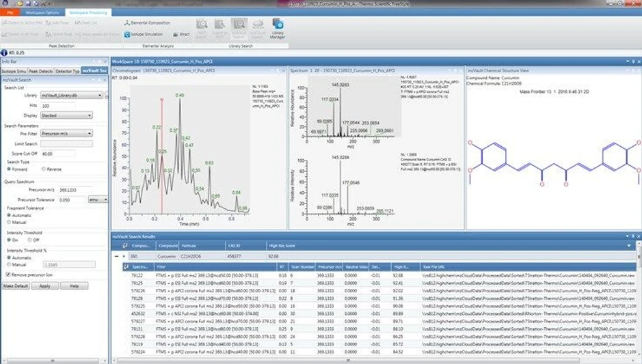The width and height of the screenshot is (642, 364).
Task: Click the Help button
Action: [x=74, y=286]
